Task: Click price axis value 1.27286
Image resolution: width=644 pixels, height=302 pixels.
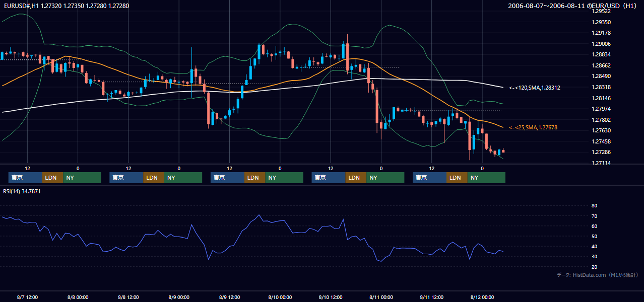Action: click(x=601, y=153)
